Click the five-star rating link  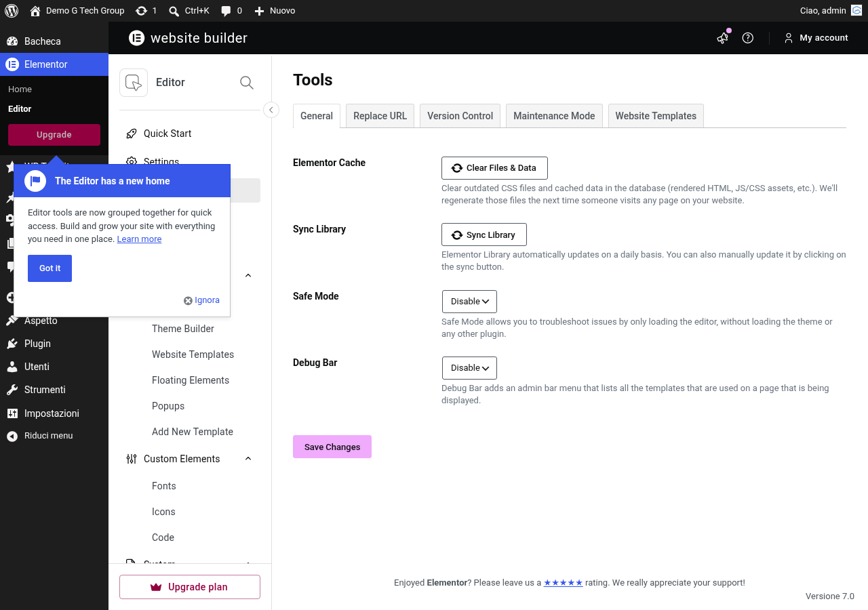(563, 583)
